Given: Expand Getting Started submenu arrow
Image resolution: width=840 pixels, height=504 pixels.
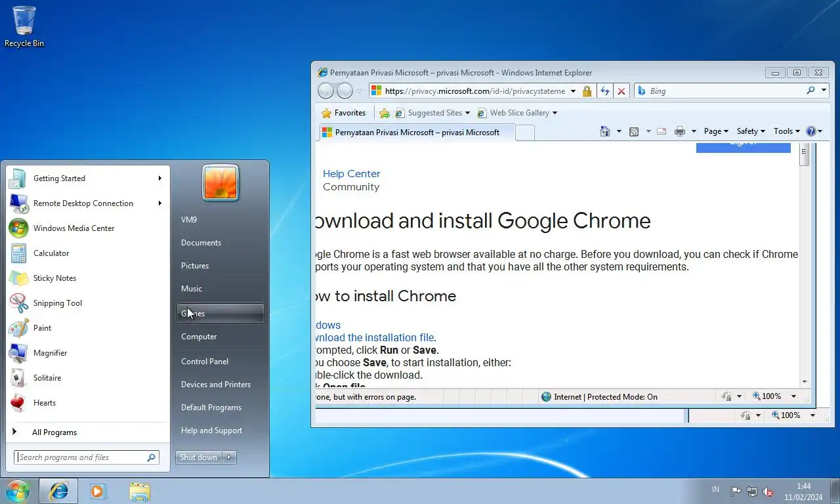Looking at the screenshot, I should (159, 178).
